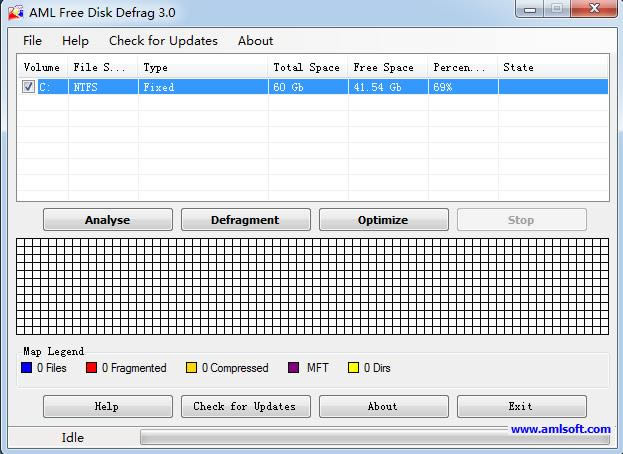Click the 69% percentage cell
Screen dimensions: 623x454
[463, 87]
